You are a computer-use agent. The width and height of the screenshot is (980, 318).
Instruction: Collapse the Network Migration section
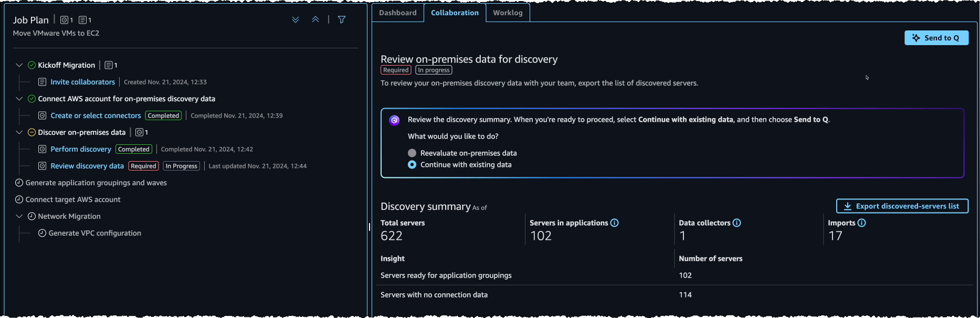click(x=19, y=216)
